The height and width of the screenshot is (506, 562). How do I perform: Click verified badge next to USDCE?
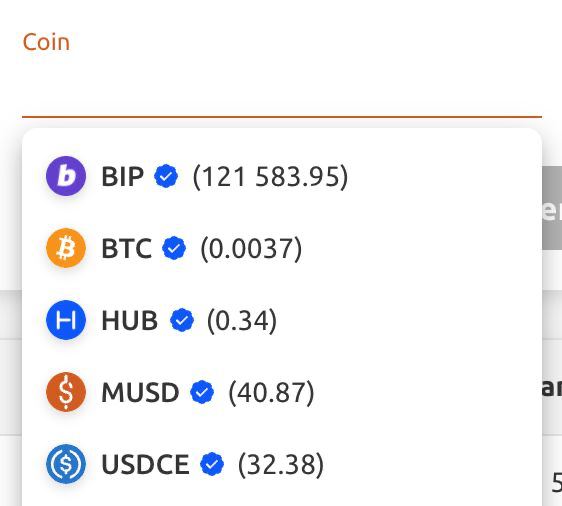(212, 464)
